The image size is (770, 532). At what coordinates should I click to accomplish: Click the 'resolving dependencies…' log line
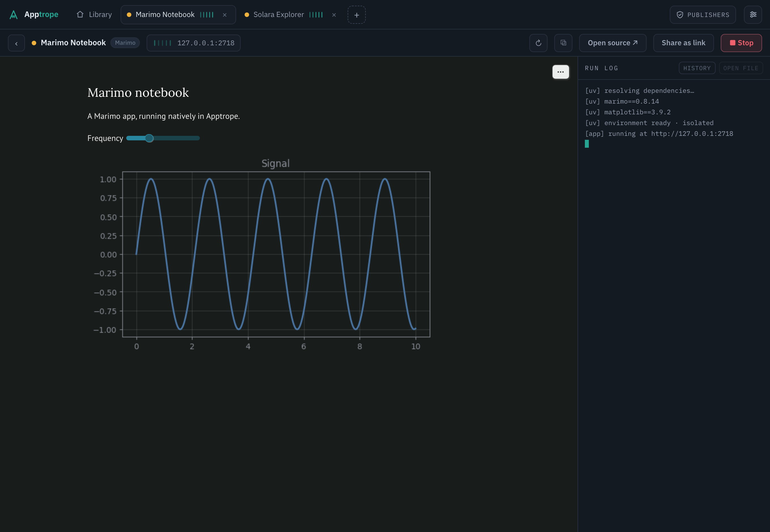point(639,91)
